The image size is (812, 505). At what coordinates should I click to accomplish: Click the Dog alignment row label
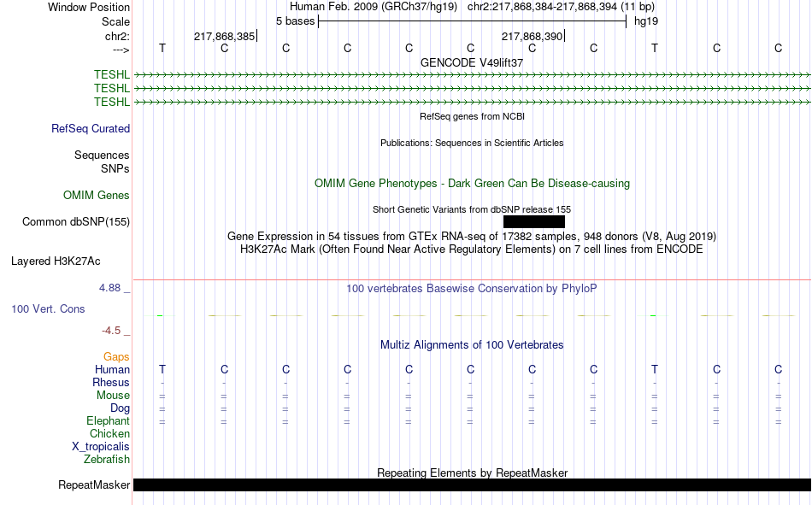(x=120, y=408)
